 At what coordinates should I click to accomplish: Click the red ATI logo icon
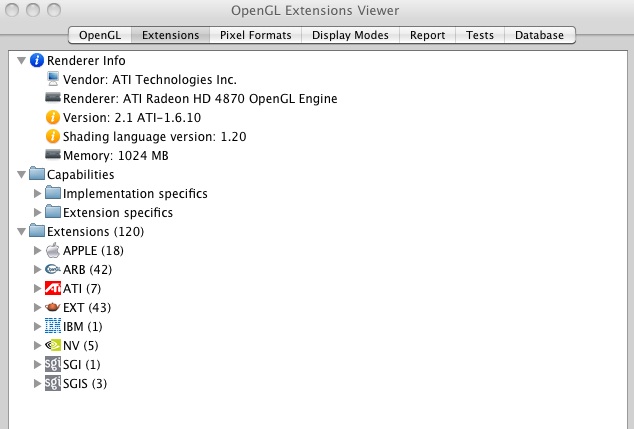tap(53, 288)
